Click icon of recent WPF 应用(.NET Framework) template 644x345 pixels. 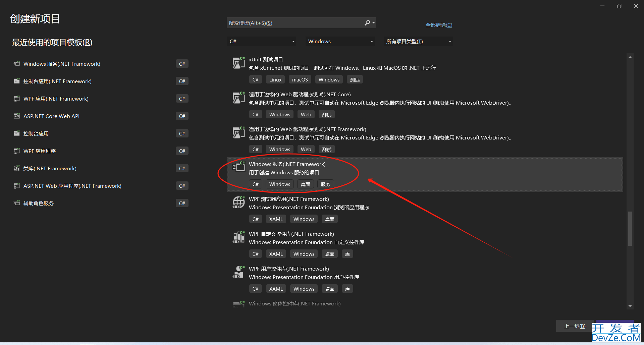[x=17, y=98]
